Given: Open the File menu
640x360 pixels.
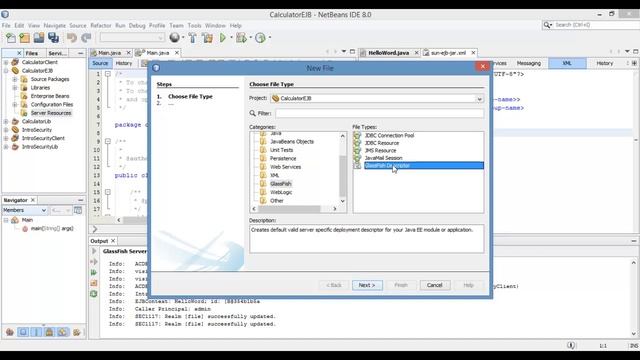Looking at the screenshot, I should pyautogui.click(x=6, y=25).
